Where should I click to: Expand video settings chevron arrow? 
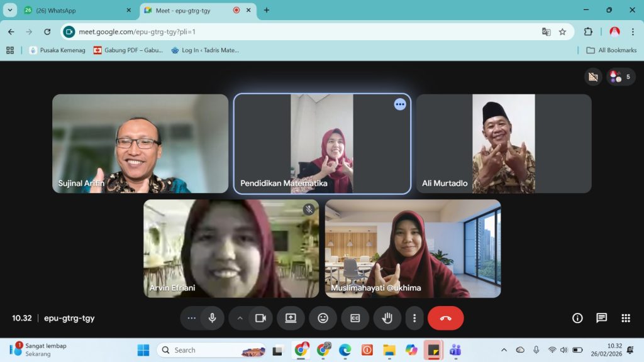tap(240, 318)
